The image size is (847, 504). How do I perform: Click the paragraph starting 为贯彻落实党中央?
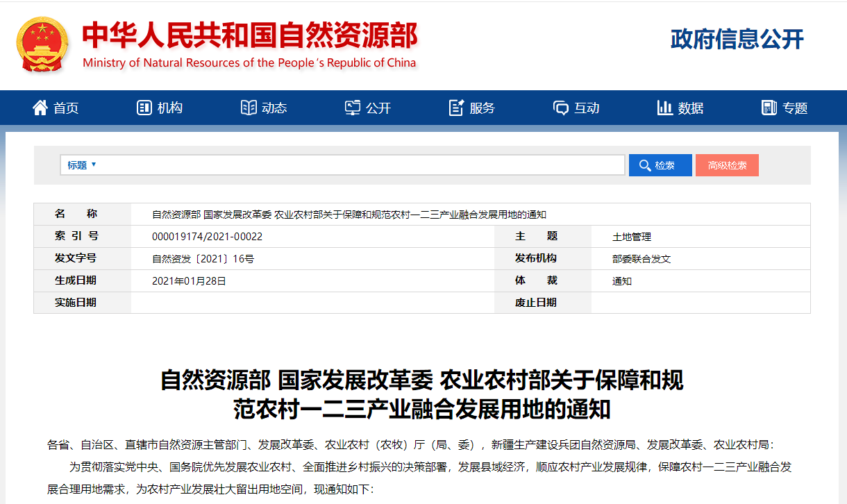419,478
